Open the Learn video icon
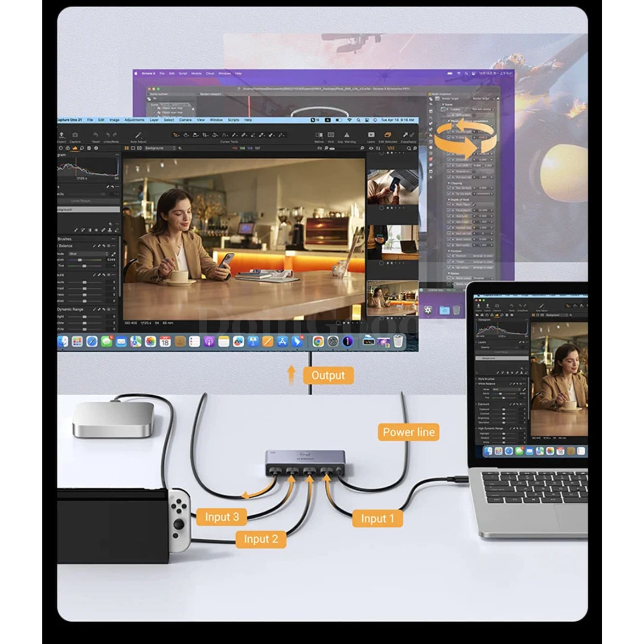This screenshot has width=644, height=644. [371, 135]
